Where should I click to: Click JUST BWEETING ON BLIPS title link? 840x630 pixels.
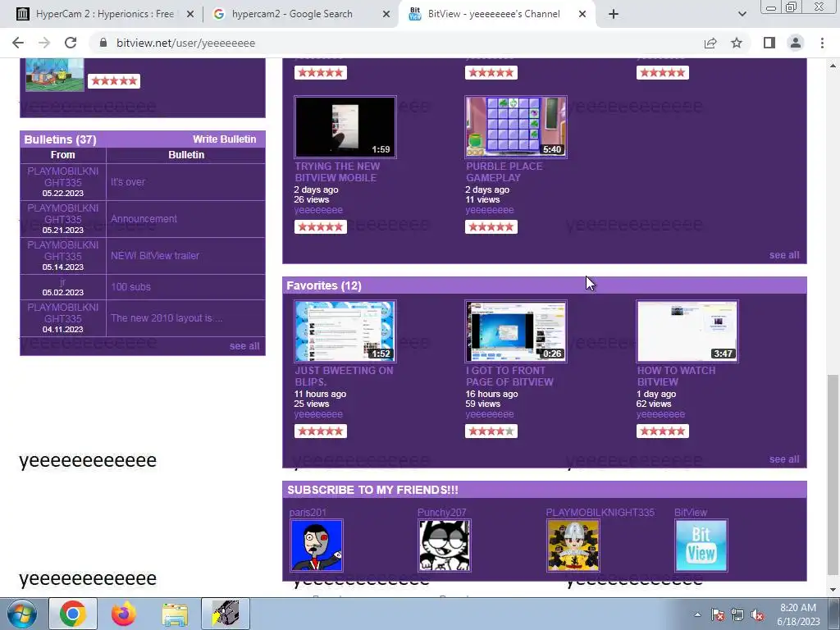tap(344, 376)
